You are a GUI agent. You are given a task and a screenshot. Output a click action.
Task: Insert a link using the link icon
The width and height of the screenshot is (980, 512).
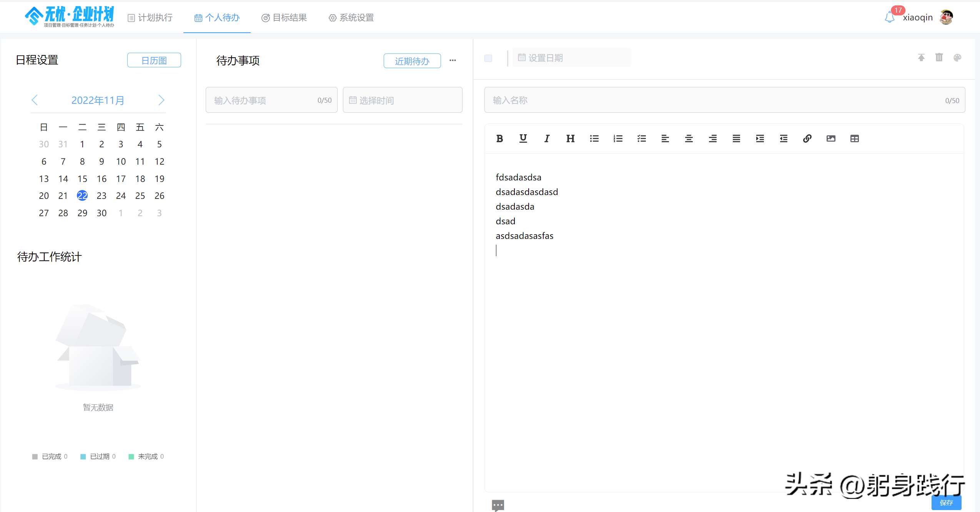807,138
